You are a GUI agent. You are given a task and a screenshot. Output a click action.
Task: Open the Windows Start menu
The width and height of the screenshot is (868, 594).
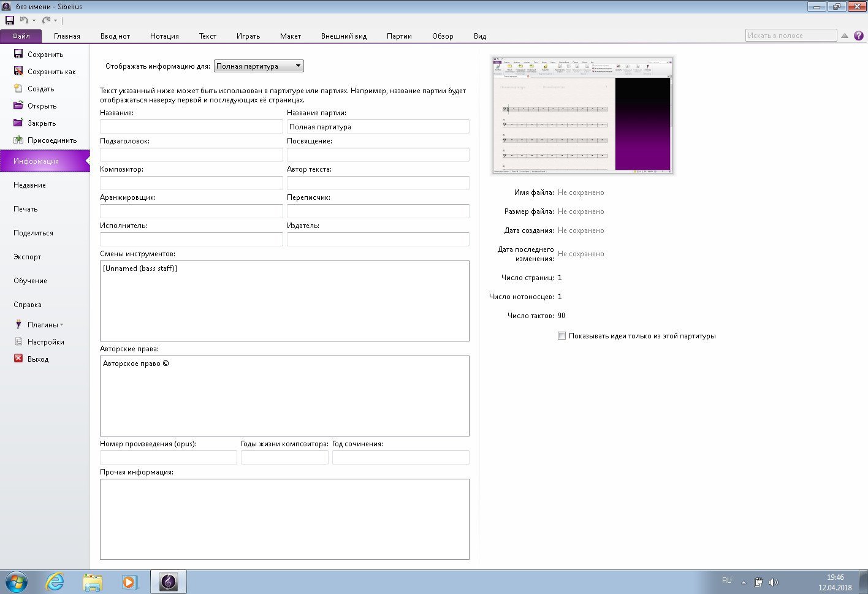pyautogui.click(x=17, y=581)
